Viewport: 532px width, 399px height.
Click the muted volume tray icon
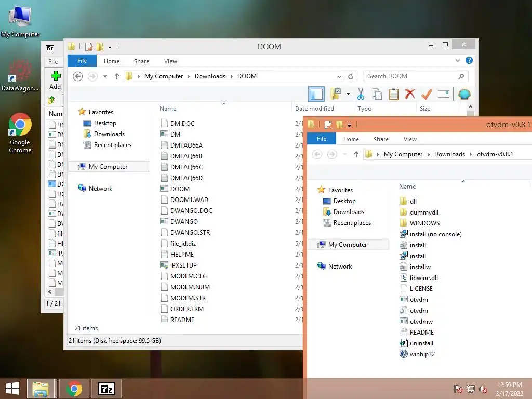(483, 389)
